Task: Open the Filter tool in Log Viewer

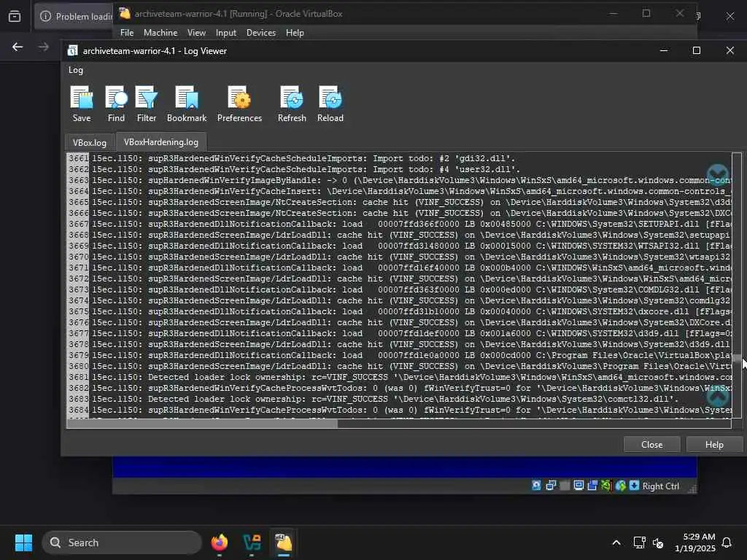Action: click(x=146, y=104)
